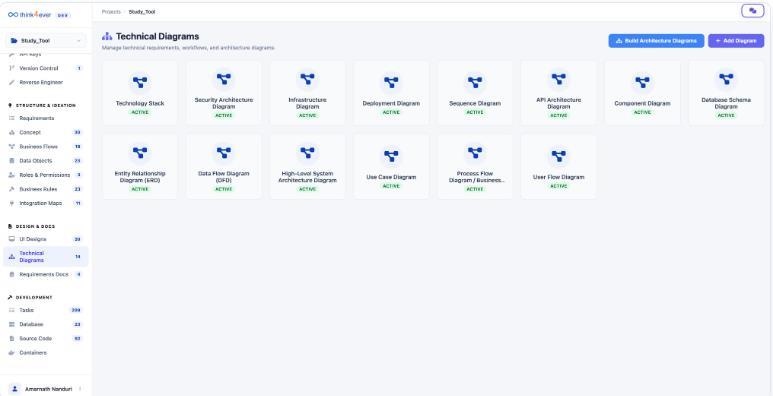Click the ACTIVE badge under Use Case Diagram
The width and height of the screenshot is (773, 396).
click(391, 186)
